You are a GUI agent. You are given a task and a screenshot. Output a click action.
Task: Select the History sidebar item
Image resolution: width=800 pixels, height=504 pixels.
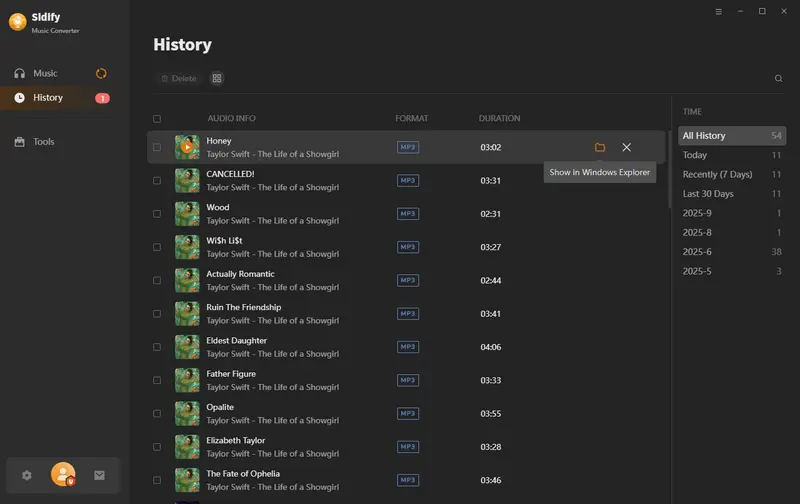(47, 98)
